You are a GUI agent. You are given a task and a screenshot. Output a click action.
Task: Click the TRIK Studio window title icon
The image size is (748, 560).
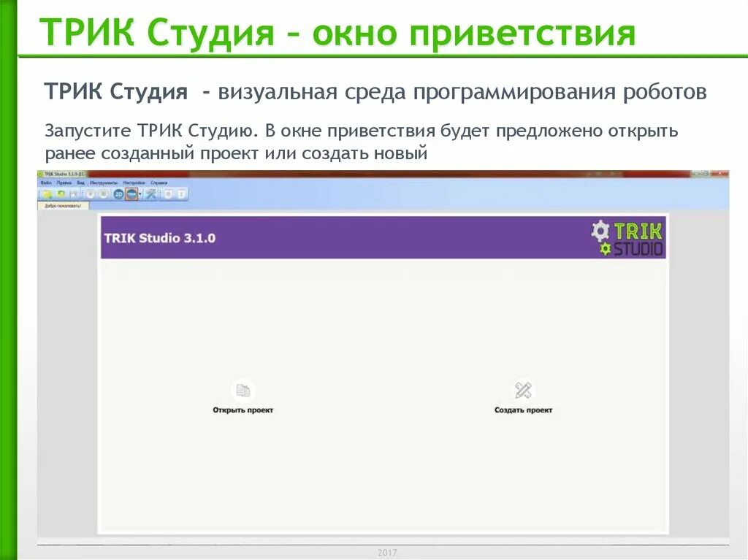pos(41,174)
